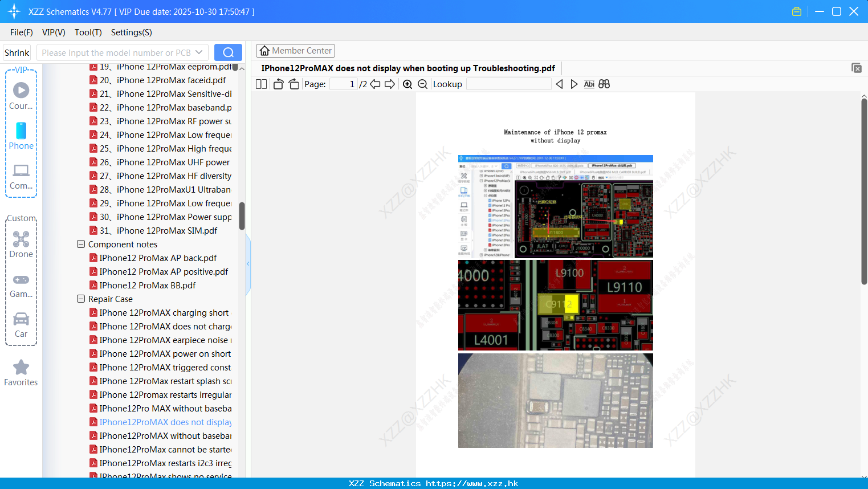Viewport: 868px width, 489px height.
Task: Open iPhone 12ProMax UHF power file
Action: (160, 162)
